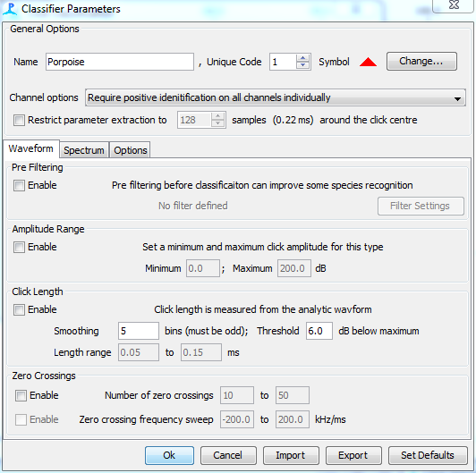
Task: Click the red triangle symbol
Action: 368,62
